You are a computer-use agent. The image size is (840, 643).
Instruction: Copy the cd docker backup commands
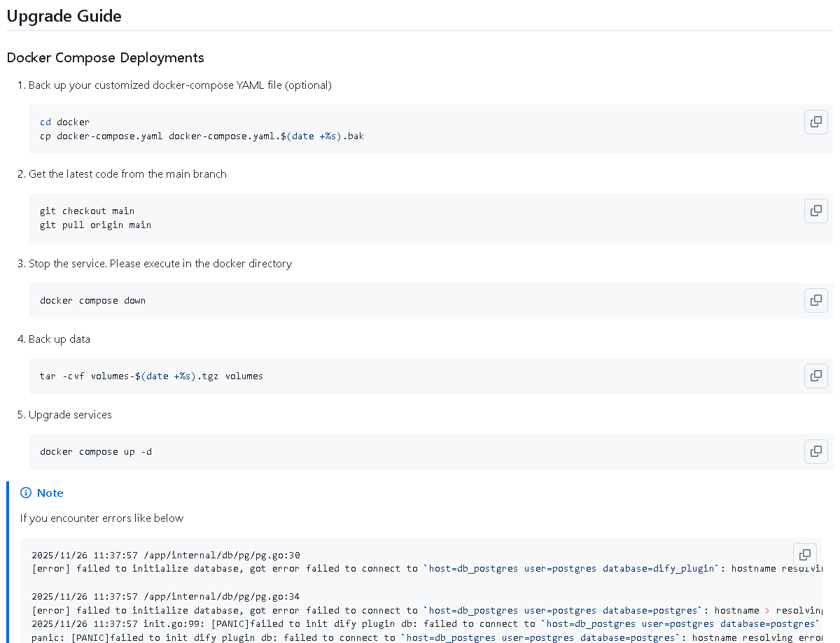pyautogui.click(x=816, y=122)
